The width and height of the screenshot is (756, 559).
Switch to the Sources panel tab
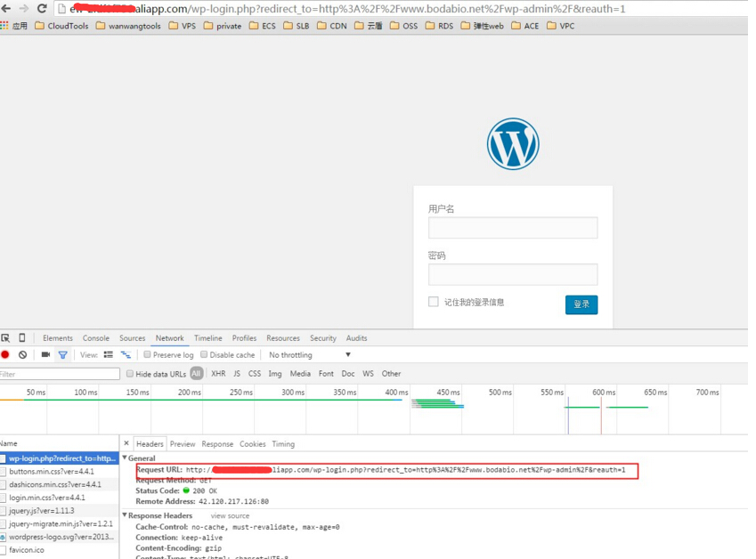(132, 338)
